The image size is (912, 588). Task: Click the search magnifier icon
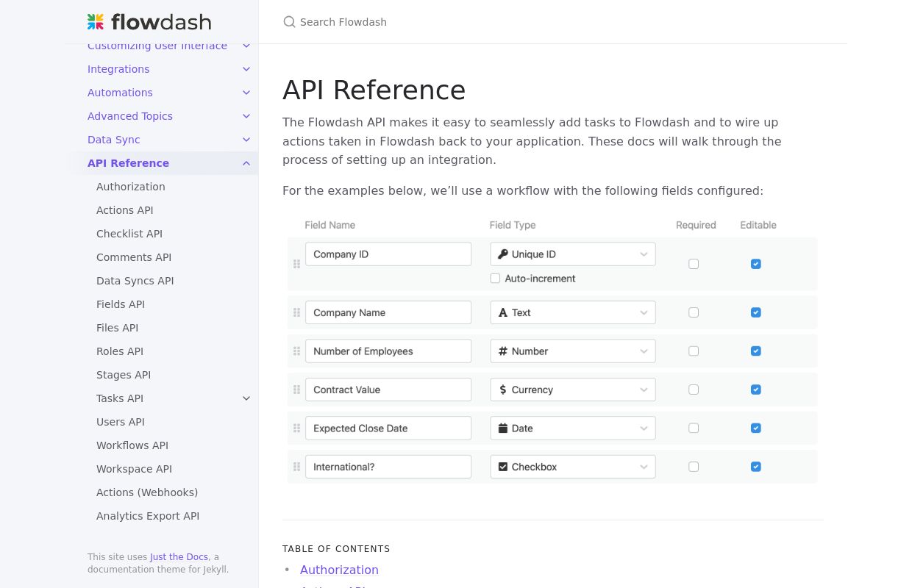click(x=290, y=22)
